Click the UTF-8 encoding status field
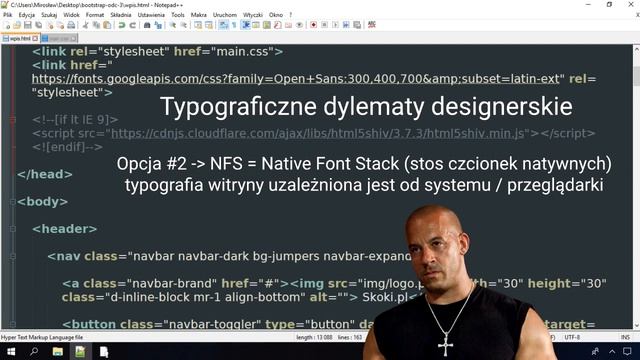Image resolution: width=640 pixels, height=360 pixels. point(572,337)
